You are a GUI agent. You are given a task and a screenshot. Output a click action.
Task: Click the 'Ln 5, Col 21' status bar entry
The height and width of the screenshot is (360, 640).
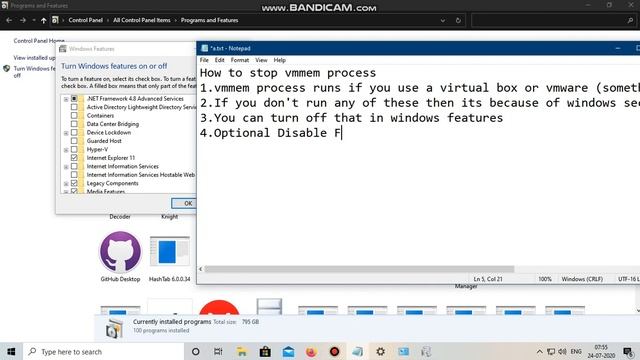coord(488,279)
